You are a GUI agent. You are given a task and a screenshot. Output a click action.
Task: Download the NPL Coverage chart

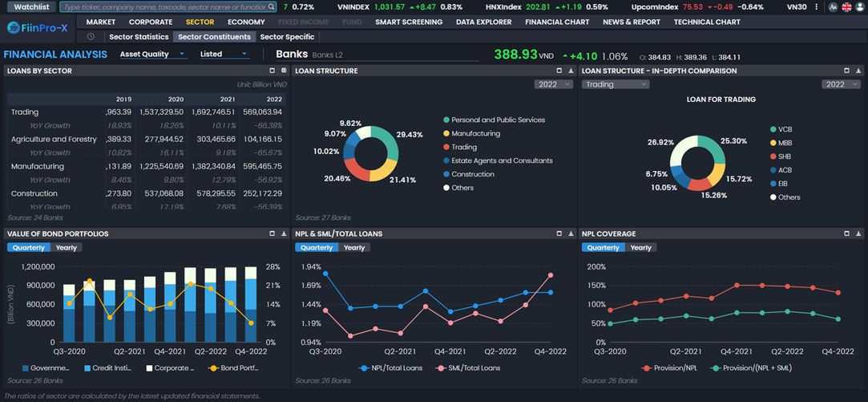858,233
